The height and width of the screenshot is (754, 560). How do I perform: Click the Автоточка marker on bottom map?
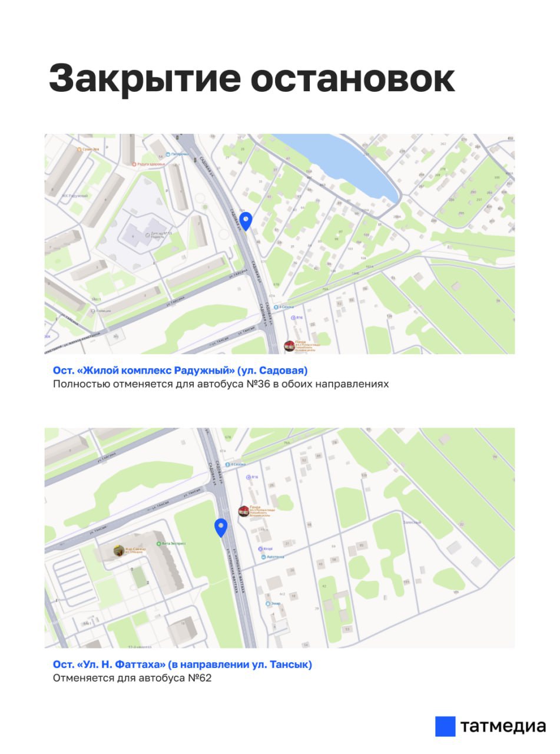(x=261, y=556)
